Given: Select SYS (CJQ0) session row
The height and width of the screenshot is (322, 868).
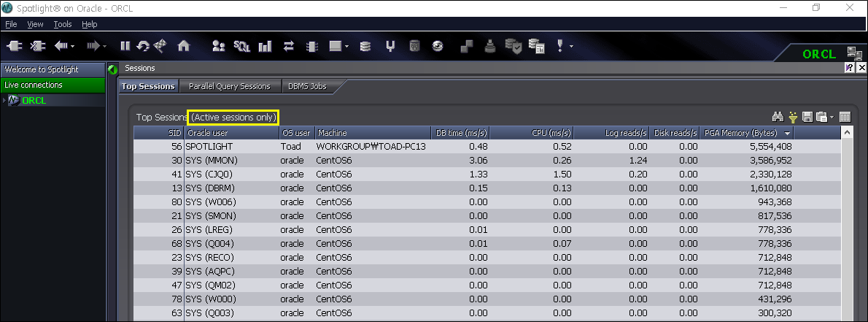Looking at the screenshot, I should click(x=487, y=174).
